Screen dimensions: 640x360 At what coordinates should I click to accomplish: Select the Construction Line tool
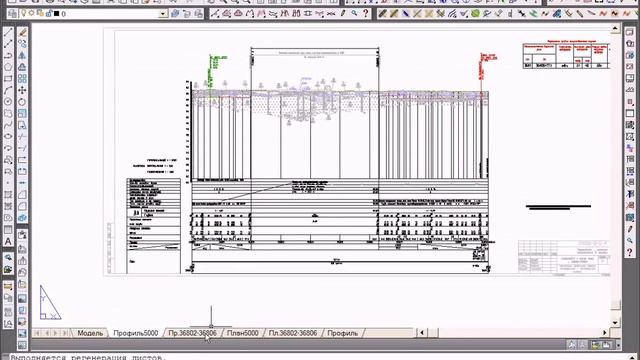(x=8, y=44)
